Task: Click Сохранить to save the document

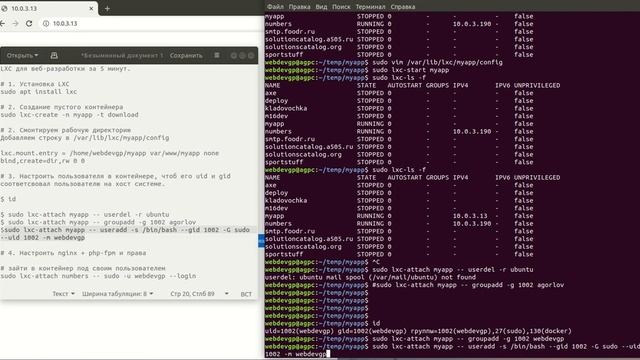Action: pos(186,55)
